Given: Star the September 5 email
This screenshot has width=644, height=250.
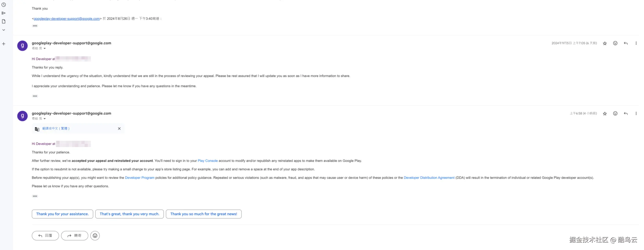Looking at the screenshot, I should (x=605, y=43).
